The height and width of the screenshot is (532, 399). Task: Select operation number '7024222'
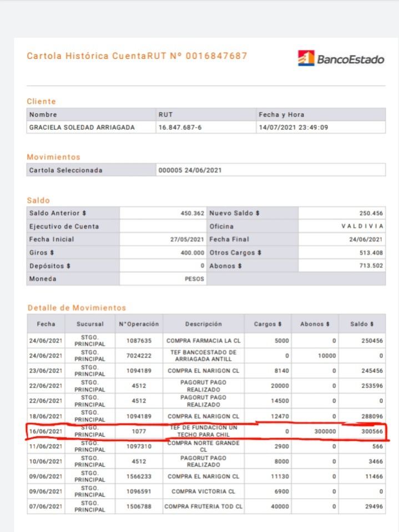pyautogui.click(x=139, y=355)
